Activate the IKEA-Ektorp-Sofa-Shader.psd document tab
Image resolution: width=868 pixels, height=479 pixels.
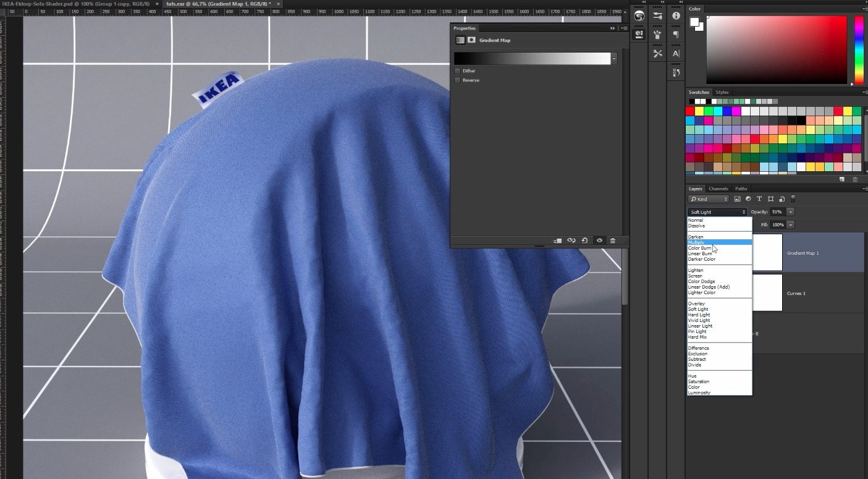(76, 4)
